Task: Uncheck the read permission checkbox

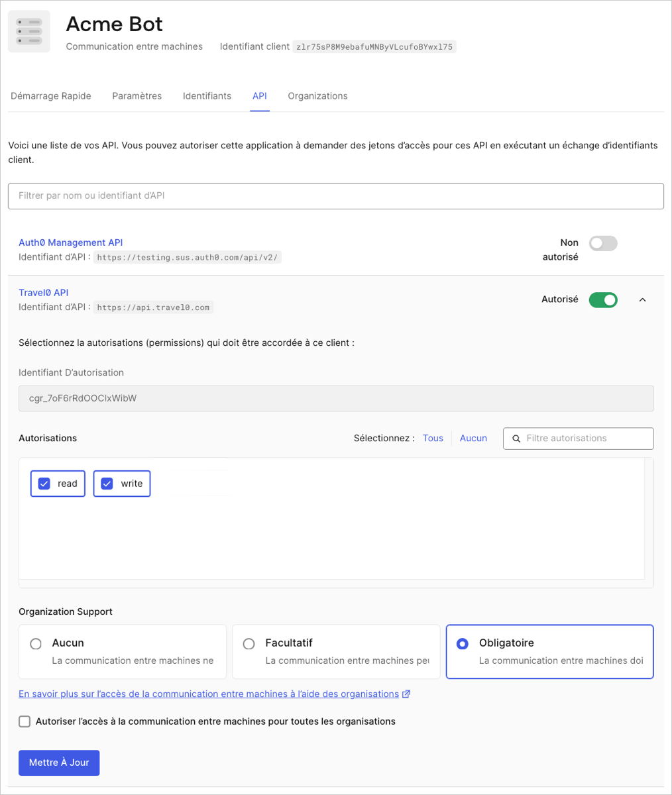Action: (x=44, y=484)
